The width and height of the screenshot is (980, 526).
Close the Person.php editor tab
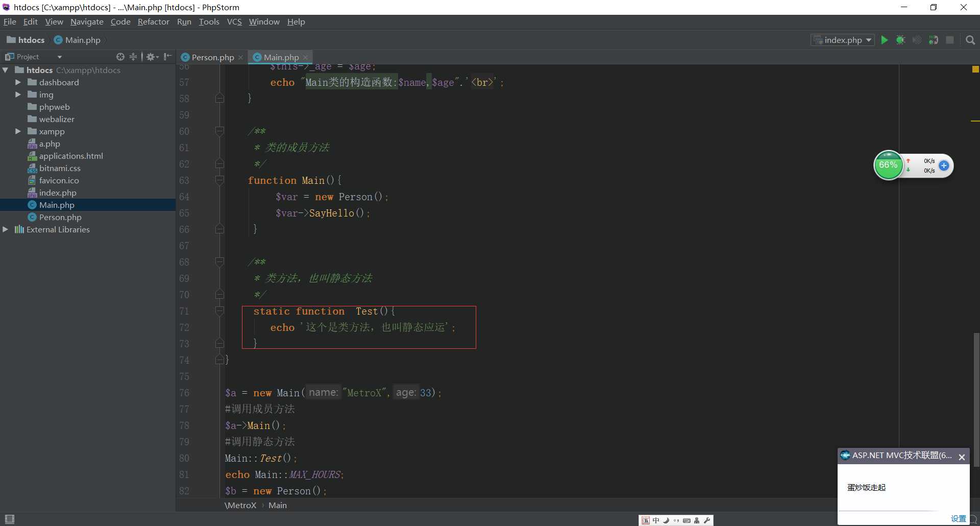[x=240, y=57]
